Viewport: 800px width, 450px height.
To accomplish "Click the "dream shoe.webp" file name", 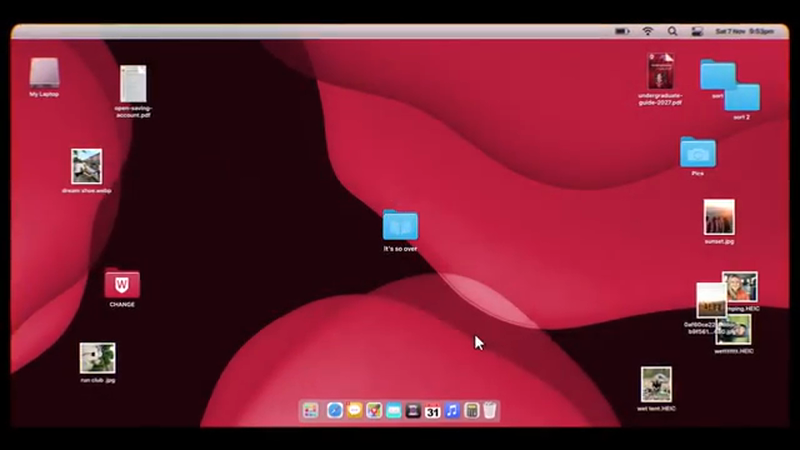I will 87,191.
